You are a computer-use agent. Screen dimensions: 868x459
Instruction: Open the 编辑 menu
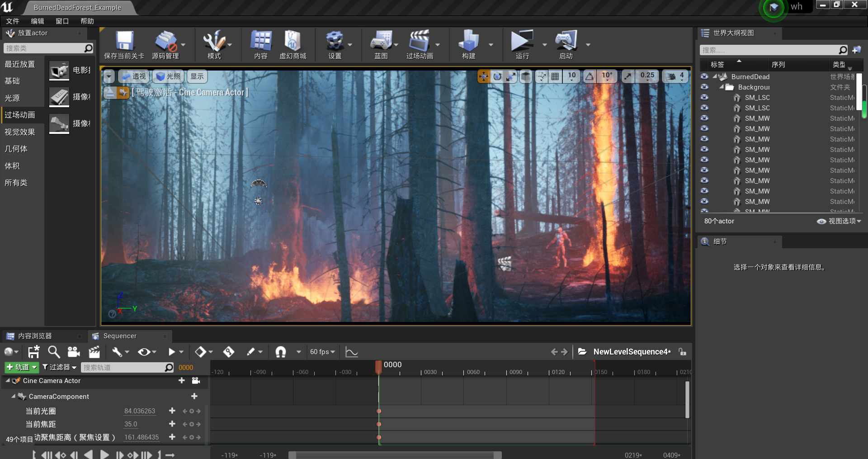pos(38,21)
